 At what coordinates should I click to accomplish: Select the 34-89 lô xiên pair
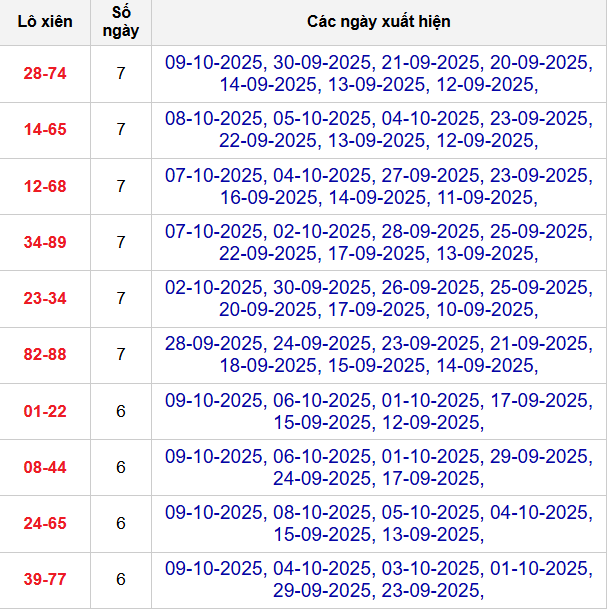(x=45, y=241)
